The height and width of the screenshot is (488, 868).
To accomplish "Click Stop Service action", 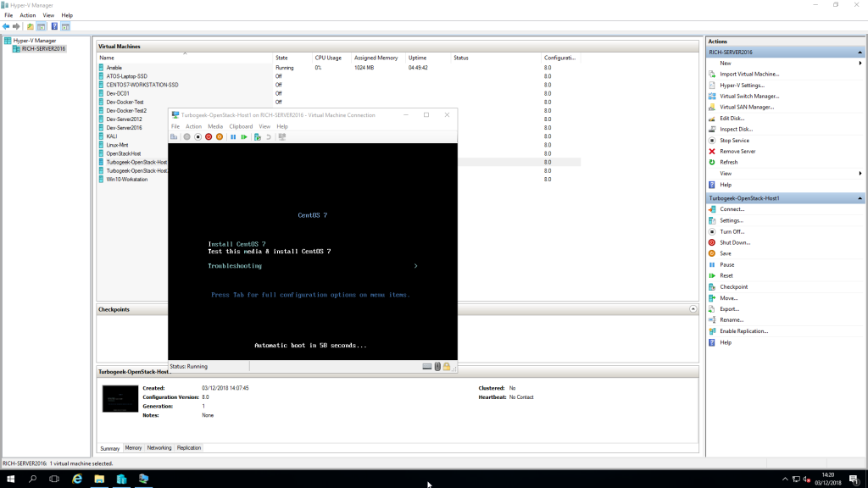I will pyautogui.click(x=734, y=141).
